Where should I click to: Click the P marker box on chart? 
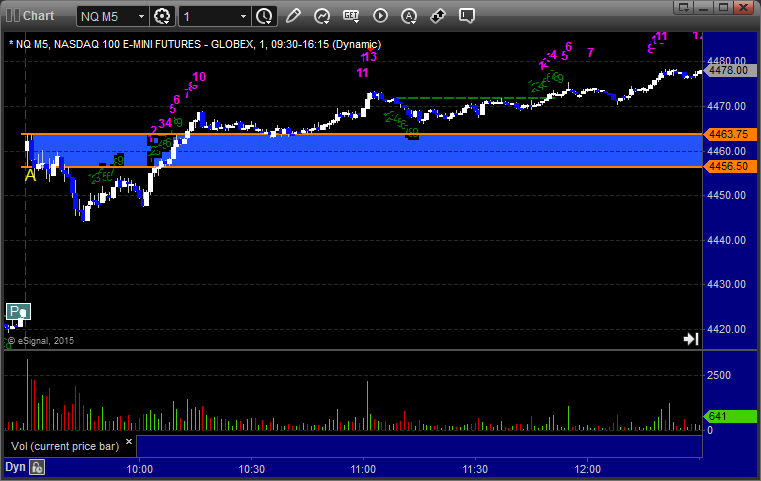[x=18, y=312]
